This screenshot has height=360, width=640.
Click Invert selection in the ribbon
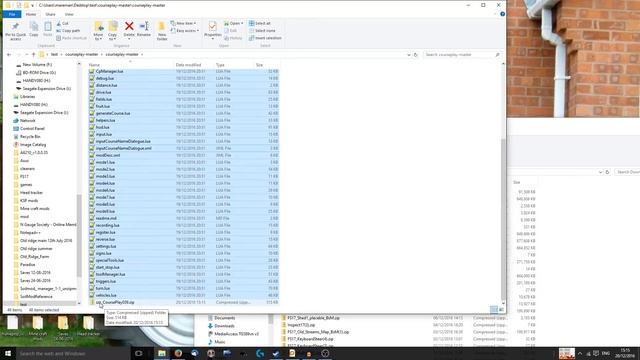[265, 38]
